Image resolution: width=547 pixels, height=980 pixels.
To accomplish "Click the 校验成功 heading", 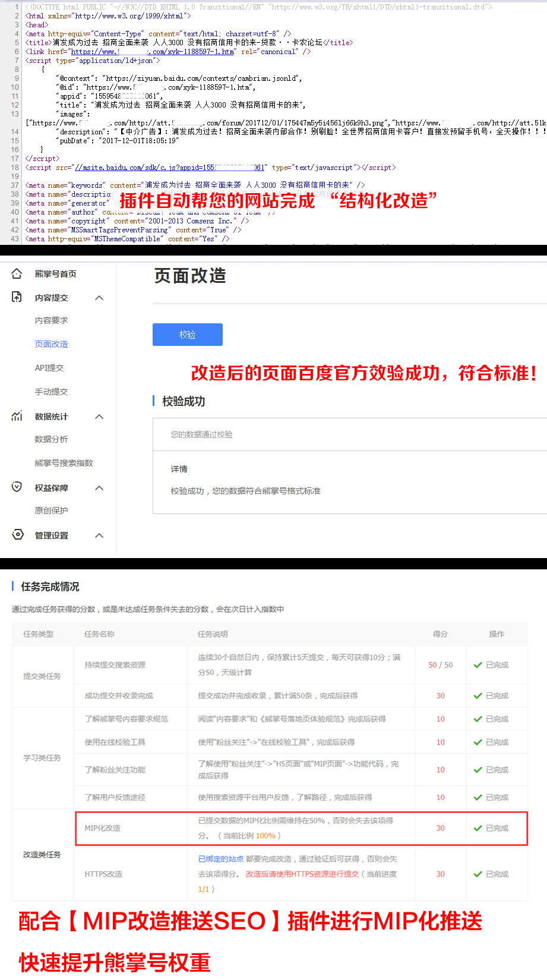I will (184, 401).
